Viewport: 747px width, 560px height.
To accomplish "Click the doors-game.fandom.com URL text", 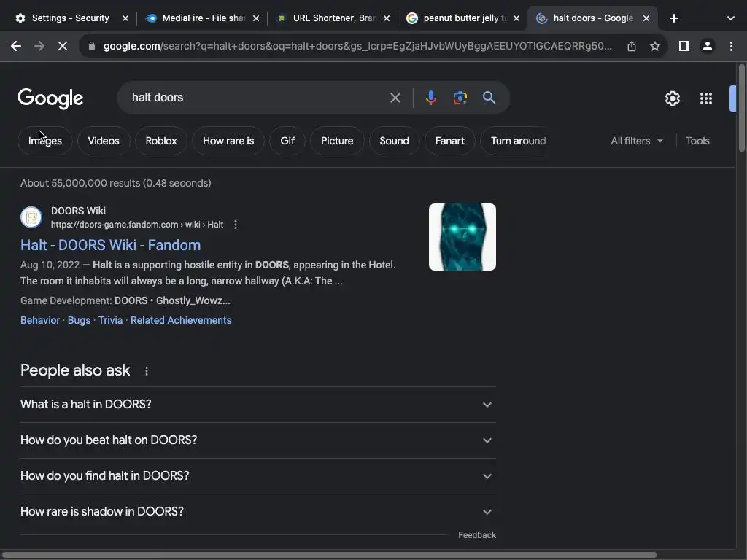I will point(137,225).
